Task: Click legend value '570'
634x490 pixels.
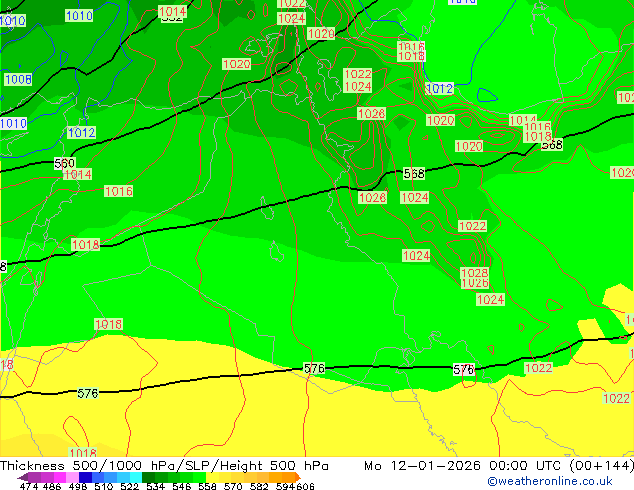Action: 233,486
